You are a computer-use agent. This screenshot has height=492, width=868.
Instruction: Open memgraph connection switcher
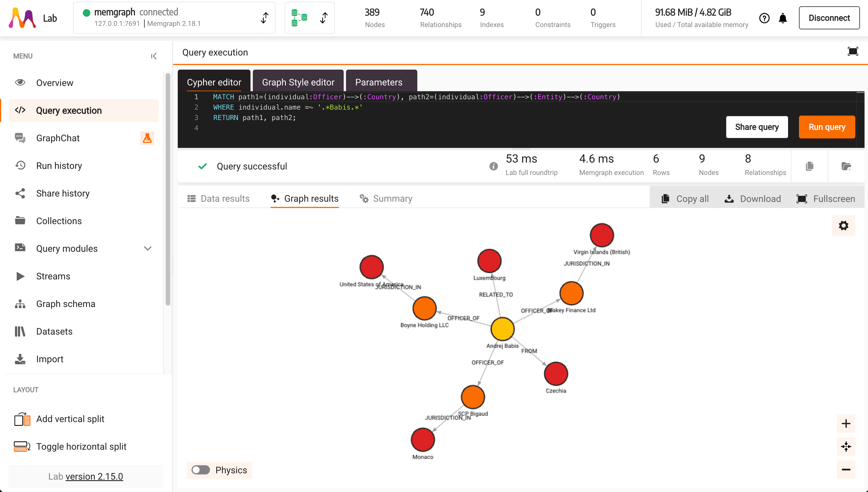pos(264,18)
